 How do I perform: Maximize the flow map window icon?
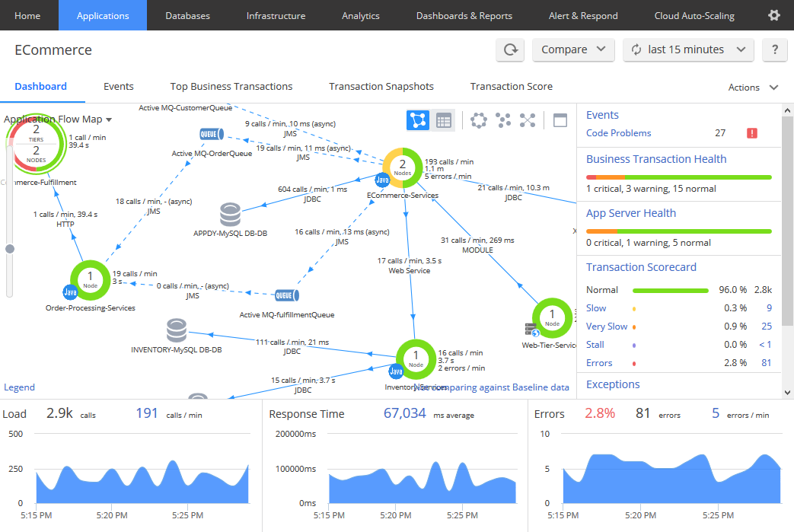[x=560, y=120]
